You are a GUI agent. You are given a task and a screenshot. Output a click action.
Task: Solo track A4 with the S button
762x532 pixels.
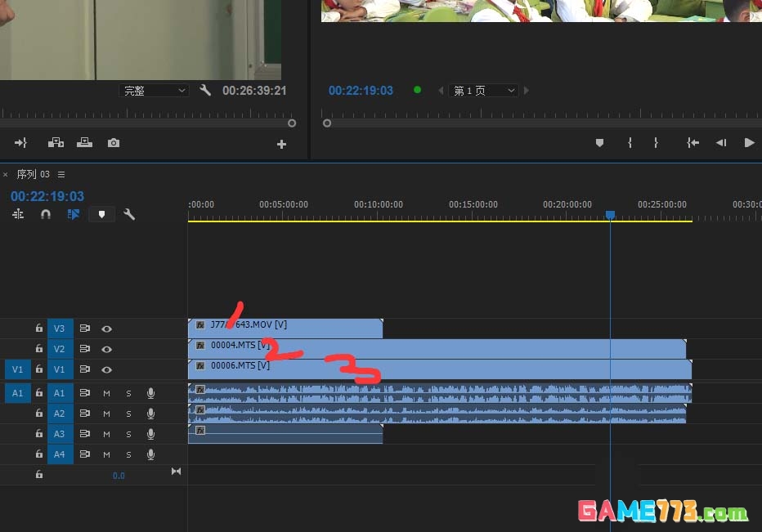129,454
